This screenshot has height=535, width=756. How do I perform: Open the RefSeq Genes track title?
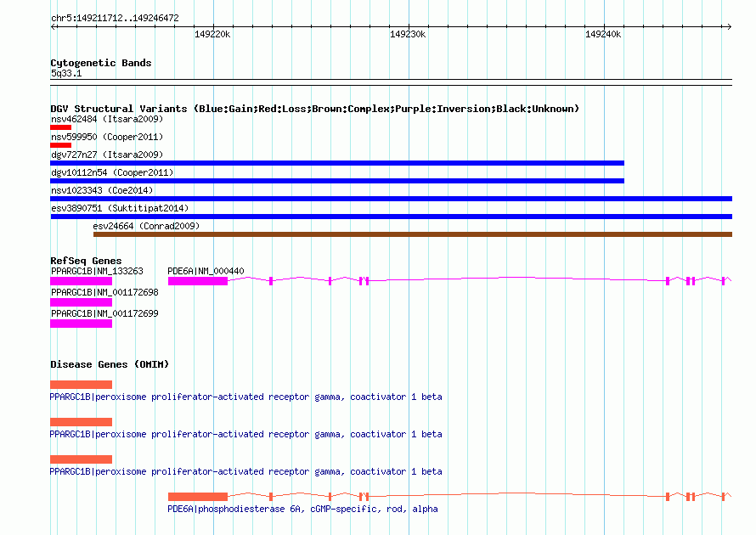pyautogui.click(x=86, y=261)
